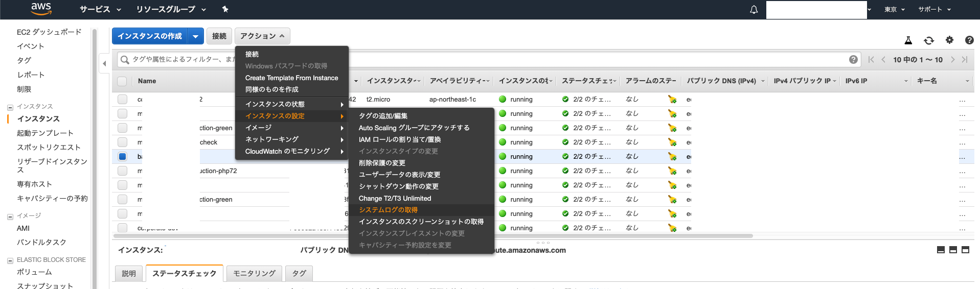Go to the next results page
The height and width of the screenshot is (289, 980).
coord(952,59)
